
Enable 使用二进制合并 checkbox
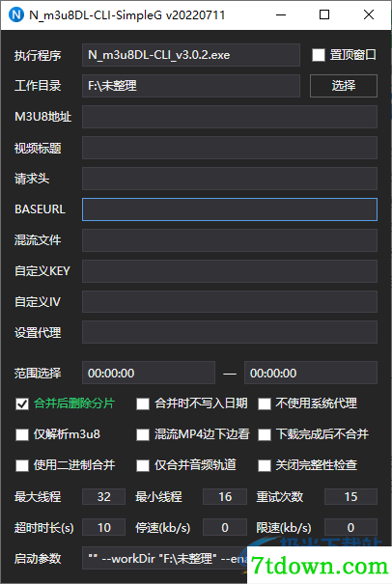(22, 465)
